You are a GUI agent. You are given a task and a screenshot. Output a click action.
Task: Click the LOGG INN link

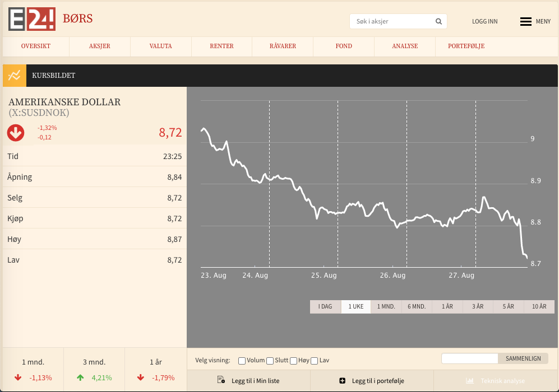tap(484, 22)
